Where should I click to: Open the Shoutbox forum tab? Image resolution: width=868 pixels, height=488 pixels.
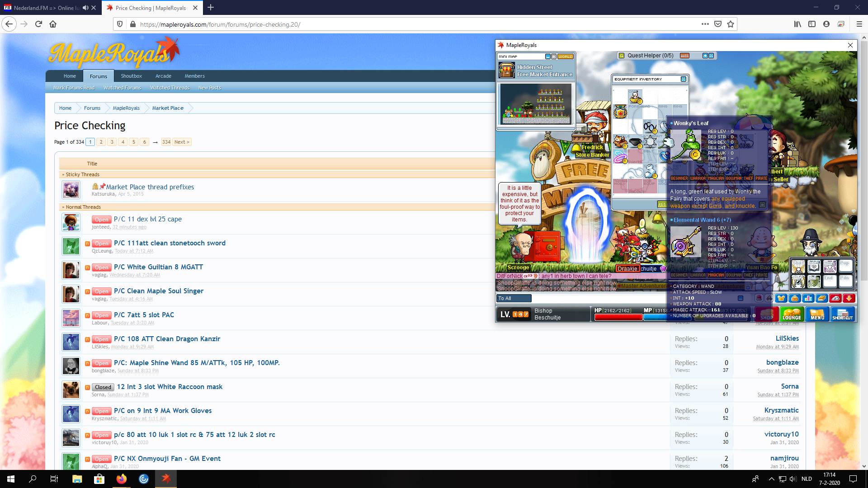point(131,76)
